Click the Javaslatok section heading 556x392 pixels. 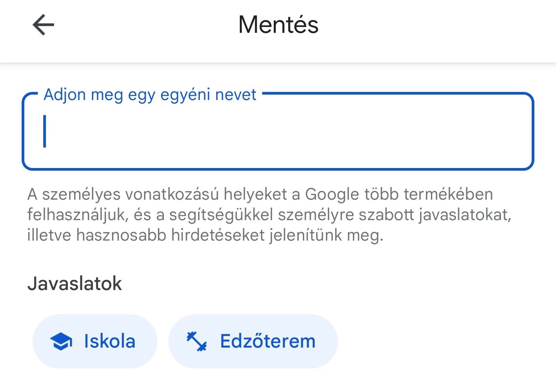tap(75, 283)
